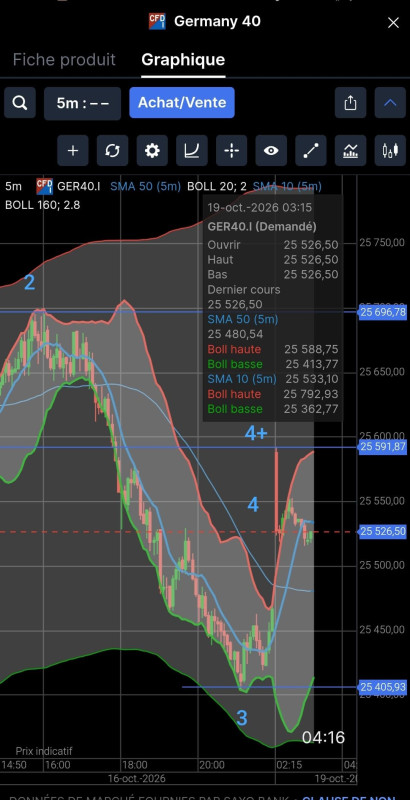Click the 25 526,50 current price label
Image resolution: width=410 pixels, height=800 pixels.
point(382,532)
